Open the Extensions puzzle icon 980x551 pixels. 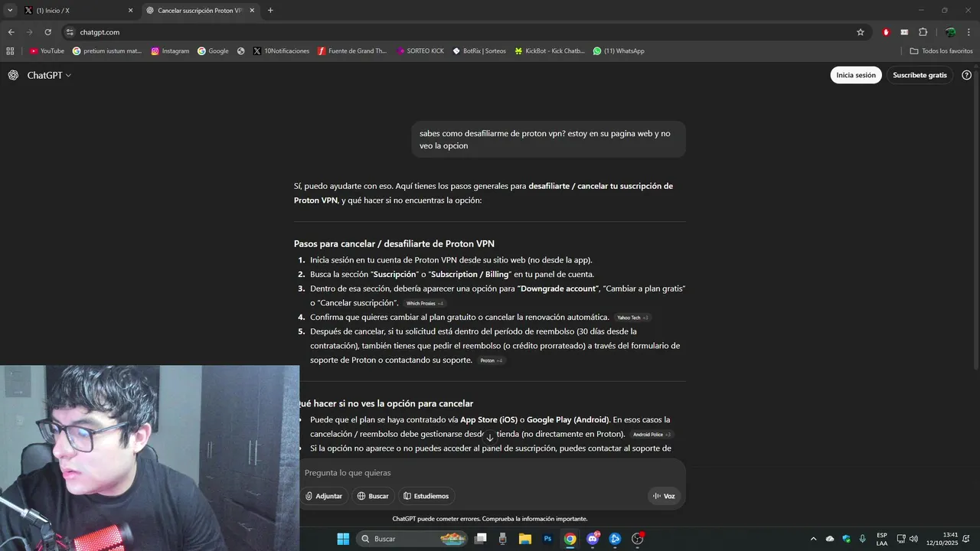(x=923, y=32)
